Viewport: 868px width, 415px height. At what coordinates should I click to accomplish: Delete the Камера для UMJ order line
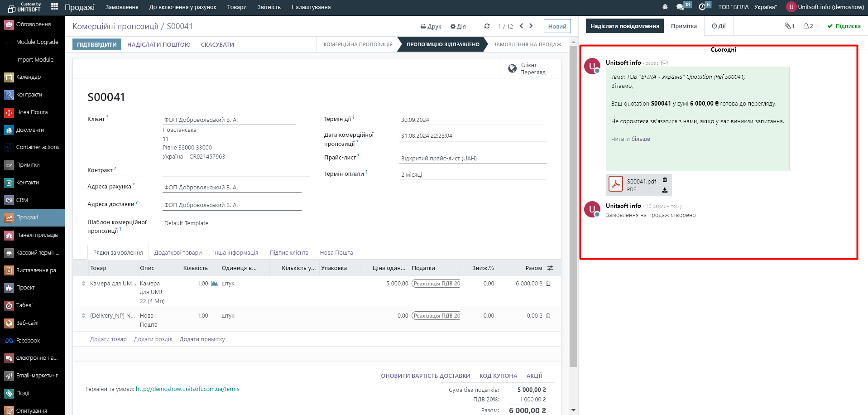(x=548, y=284)
